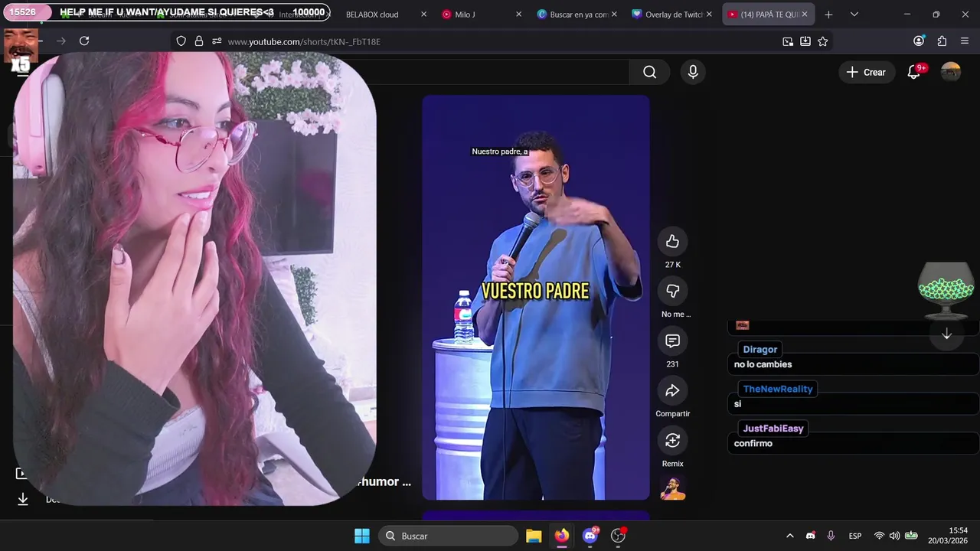980x551 pixels.
Task: Click the Crear button
Action: [x=866, y=72]
